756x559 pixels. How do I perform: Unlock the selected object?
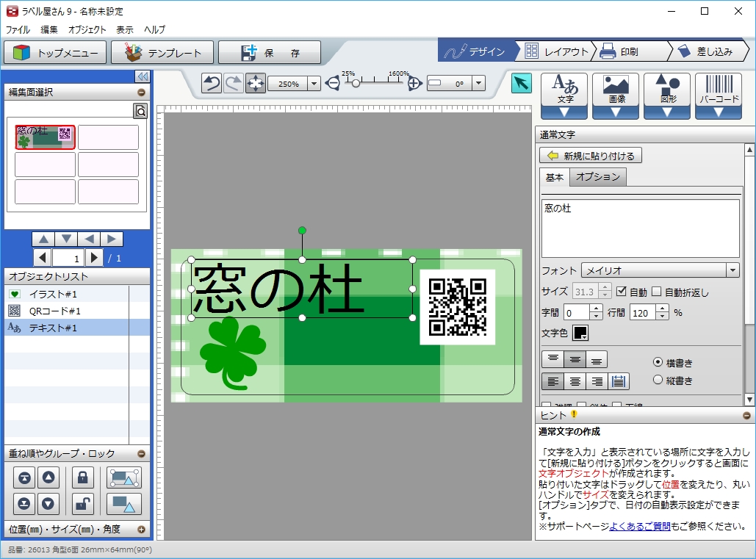pyautogui.click(x=83, y=504)
